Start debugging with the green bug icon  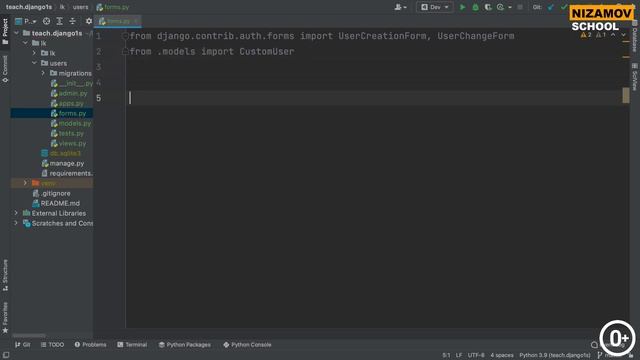coord(475,7)
